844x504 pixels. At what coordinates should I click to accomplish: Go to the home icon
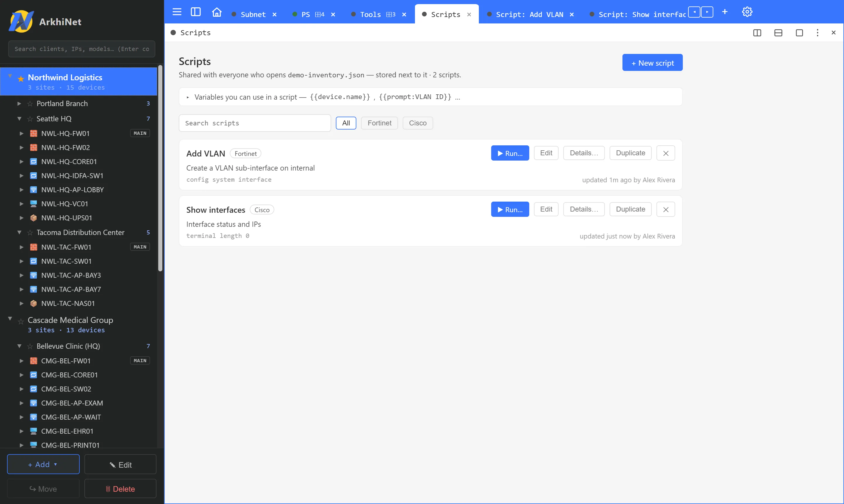217,12
